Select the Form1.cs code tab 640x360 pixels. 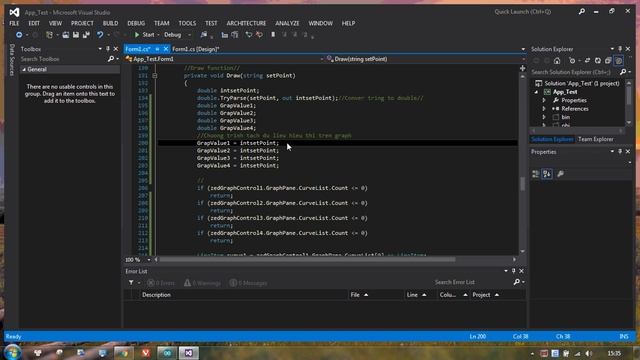138,49
